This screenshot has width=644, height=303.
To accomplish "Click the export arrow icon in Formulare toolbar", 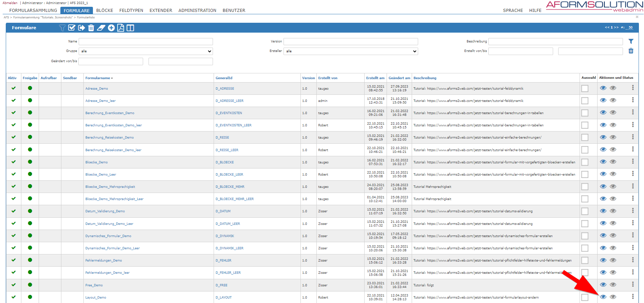I will pyautogui.click(x=81, y=28).
